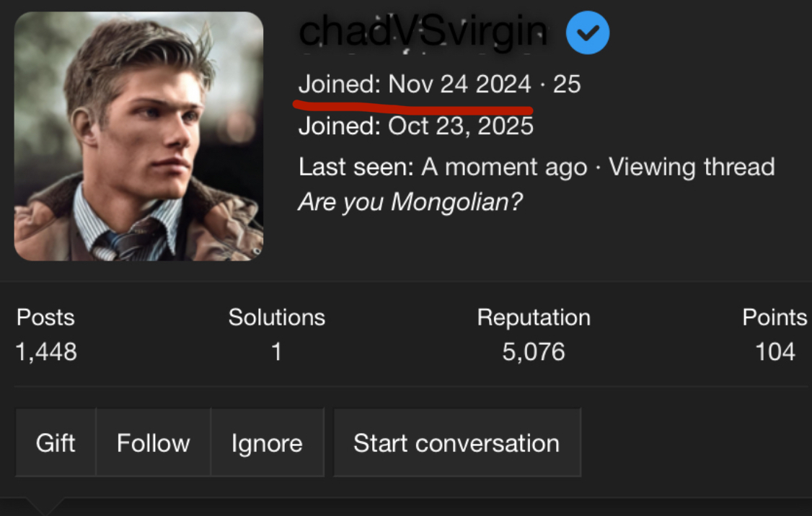Click the Start conversation button

coord(456,442)
